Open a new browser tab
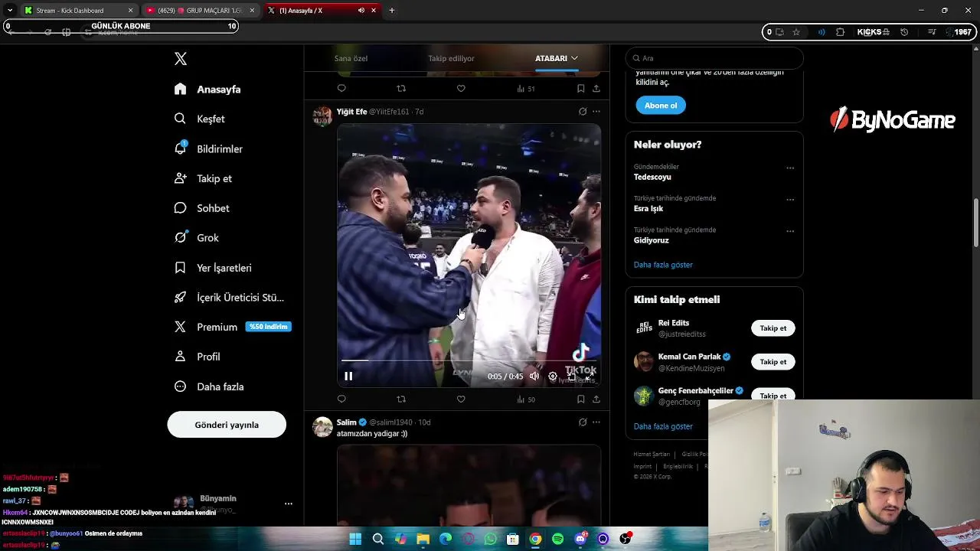Screen dimensions: 980x551 tap(392, 11)
